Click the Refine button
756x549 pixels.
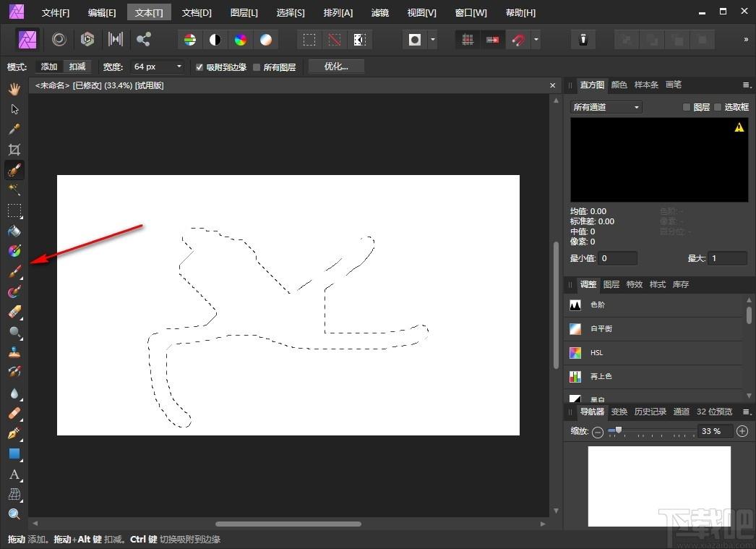coord(336,67)
